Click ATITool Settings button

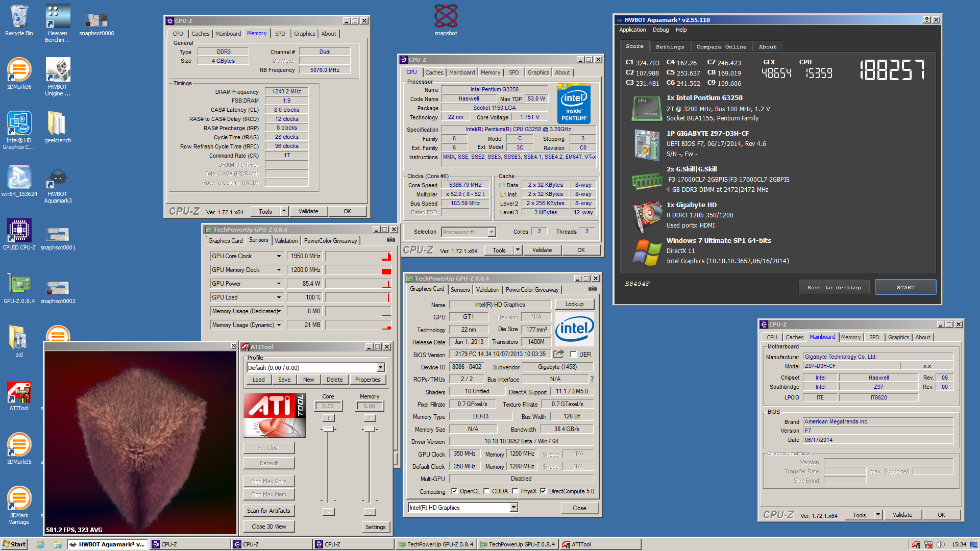tap(375, 527)
